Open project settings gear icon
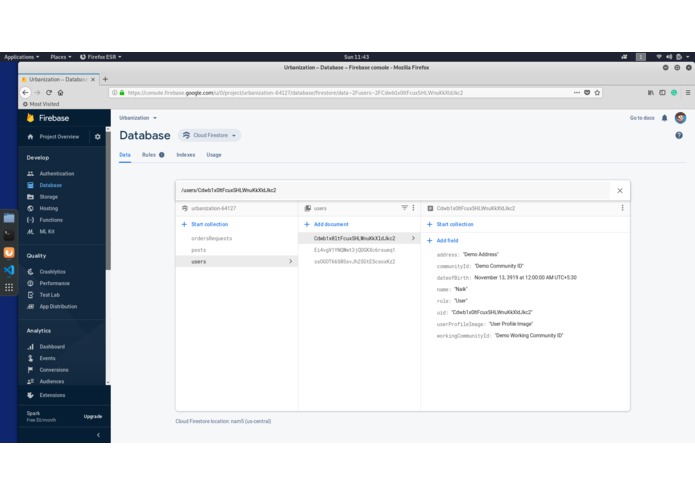695x494 pixels. tap(98, 137)
